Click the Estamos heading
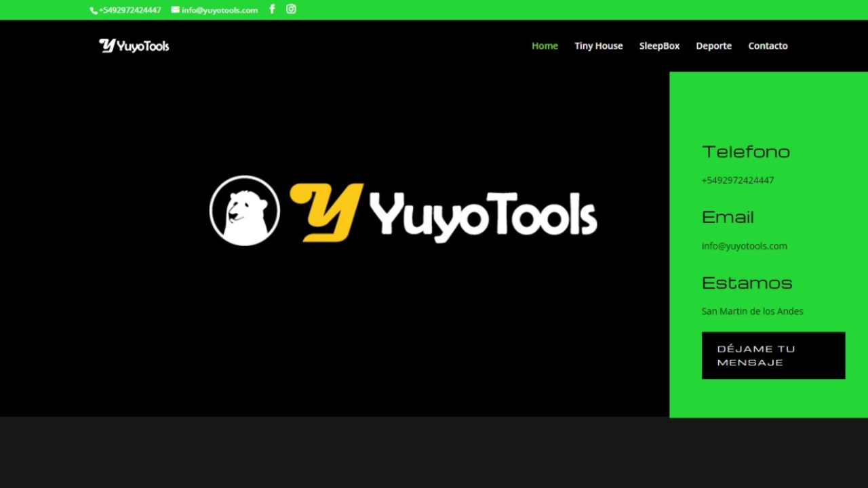This screenshot has width=868, height=488. pyautogui.click(x=747, y=282)
